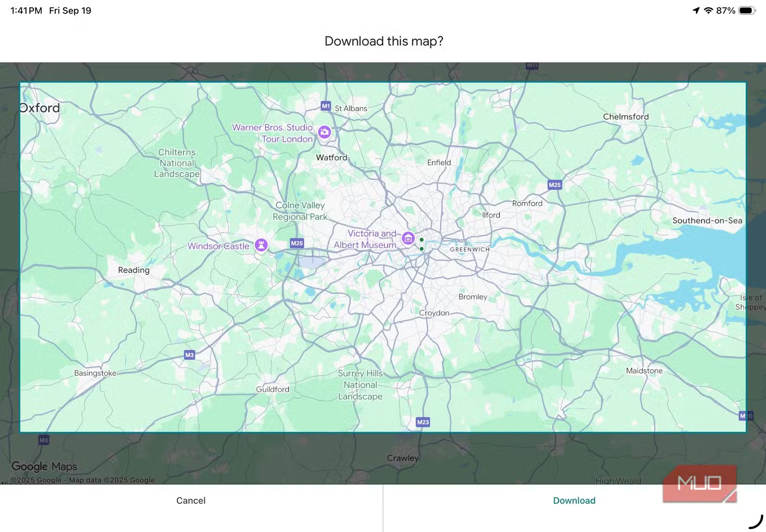
Task: Tap the Victoria and Albert Museum icon
Action: [408, 238]
